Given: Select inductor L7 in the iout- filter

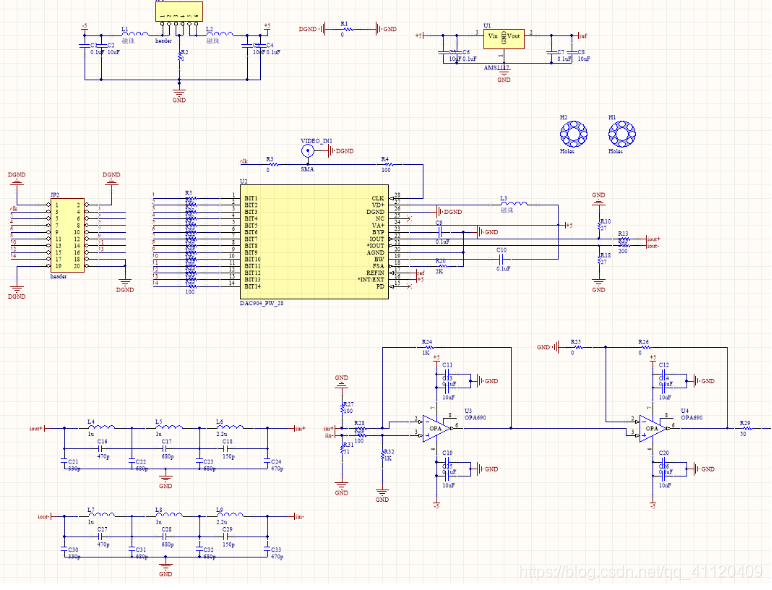Looking at the screenshot, I should point(101,515).
